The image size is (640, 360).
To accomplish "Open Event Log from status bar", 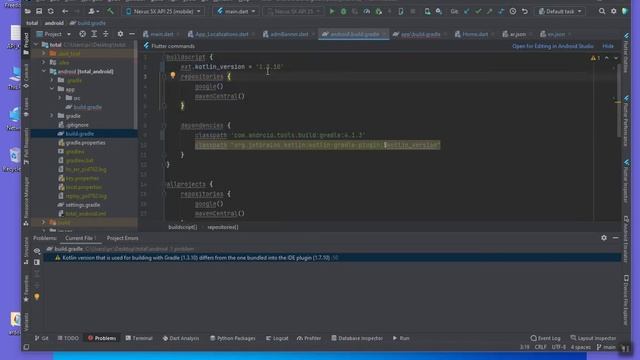I will click(x=545, y=338).
